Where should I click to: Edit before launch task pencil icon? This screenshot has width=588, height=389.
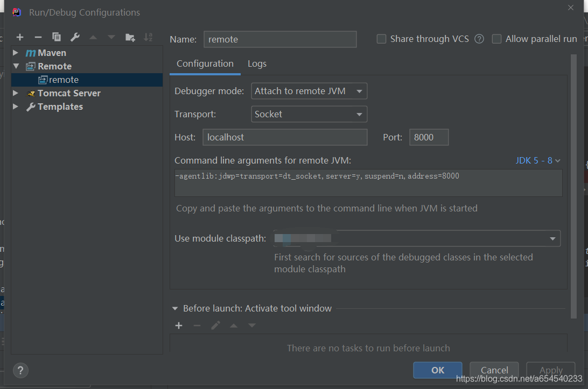click(215, 326)
